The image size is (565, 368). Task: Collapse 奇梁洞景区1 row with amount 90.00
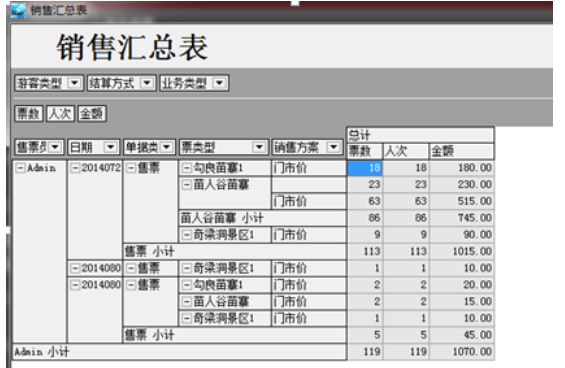point(187,235)
